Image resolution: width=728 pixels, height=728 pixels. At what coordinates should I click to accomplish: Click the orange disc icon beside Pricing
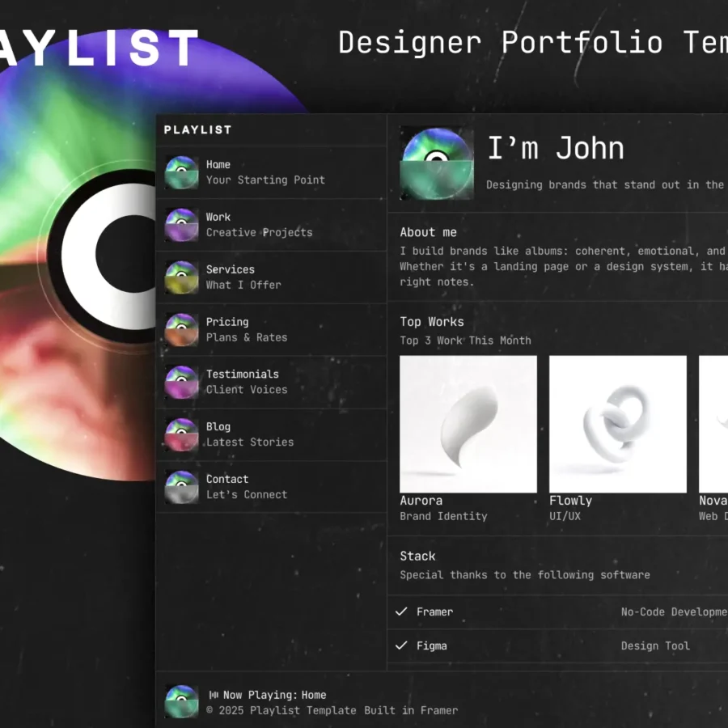click(181, 330)
